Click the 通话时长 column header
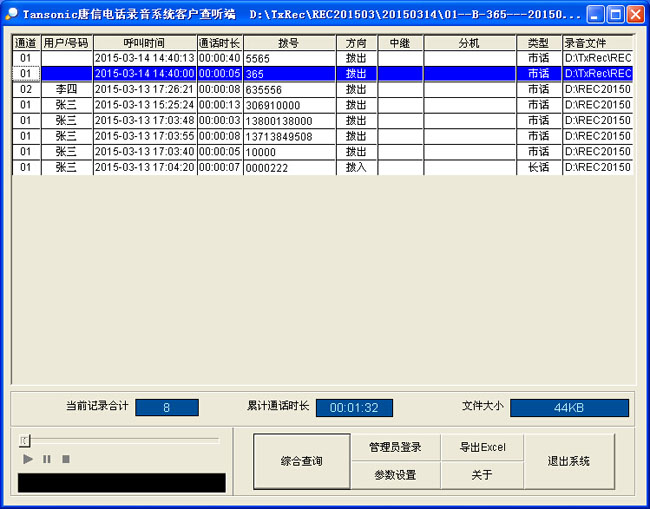This screenshot has height=509, width=650. [x=219, y=44]
